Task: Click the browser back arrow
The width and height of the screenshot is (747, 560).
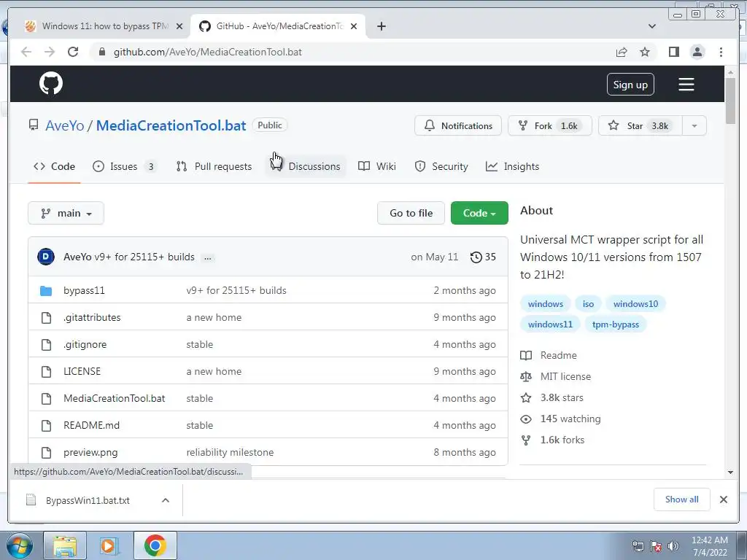Action: pyautogui.click(x=26, y=52)
